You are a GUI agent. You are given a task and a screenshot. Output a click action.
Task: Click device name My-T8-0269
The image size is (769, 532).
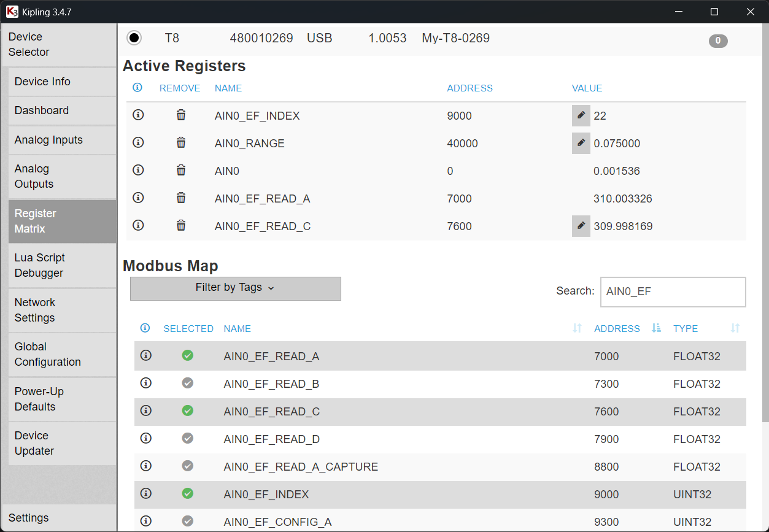coord(456,38)
